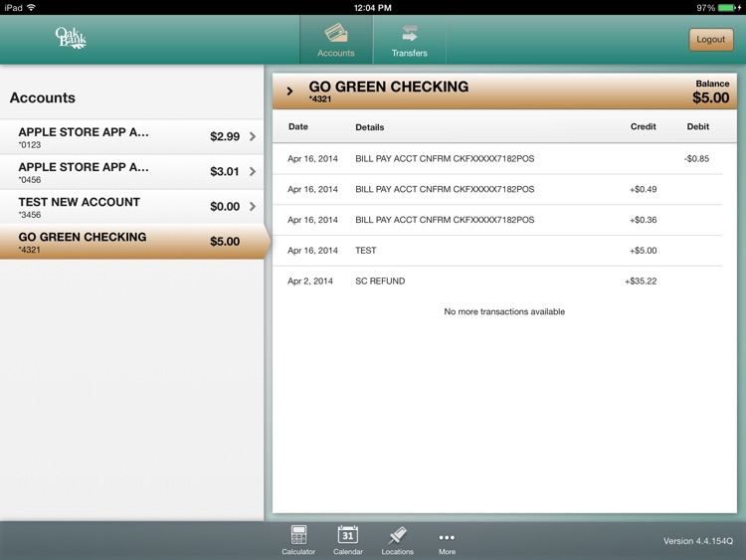Click the +$35.22 credit amount
This screenshot has height=560, width=746.
point(641,281)
